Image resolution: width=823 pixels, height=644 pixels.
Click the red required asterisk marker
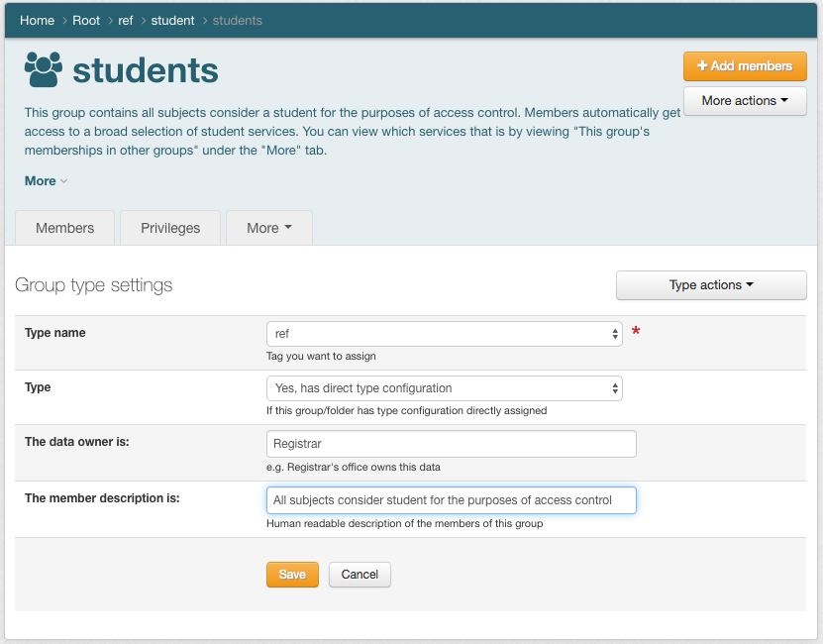tap(636, 333)
